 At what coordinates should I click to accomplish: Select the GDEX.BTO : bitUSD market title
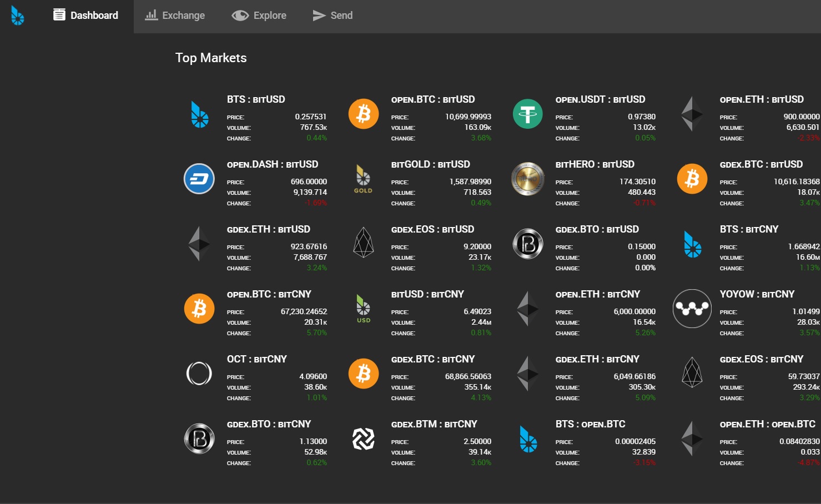[597, 229]
